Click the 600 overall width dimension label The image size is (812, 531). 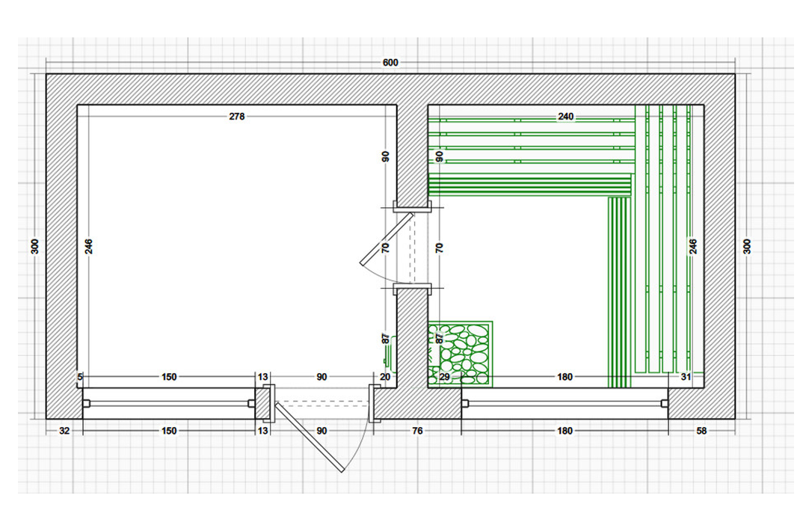point(390,63)
